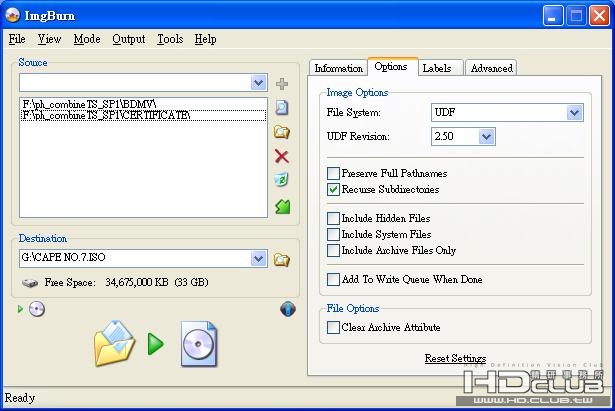Switch to the Advanced tab
Screen dimensions: 615x411
tap(491, 68)
